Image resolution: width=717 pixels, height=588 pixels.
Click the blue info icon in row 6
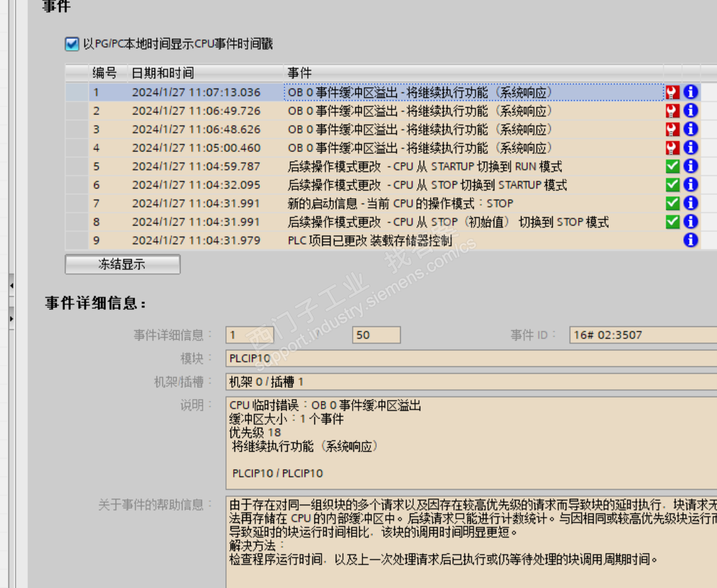pyautogui.click(x=690, y=185)
